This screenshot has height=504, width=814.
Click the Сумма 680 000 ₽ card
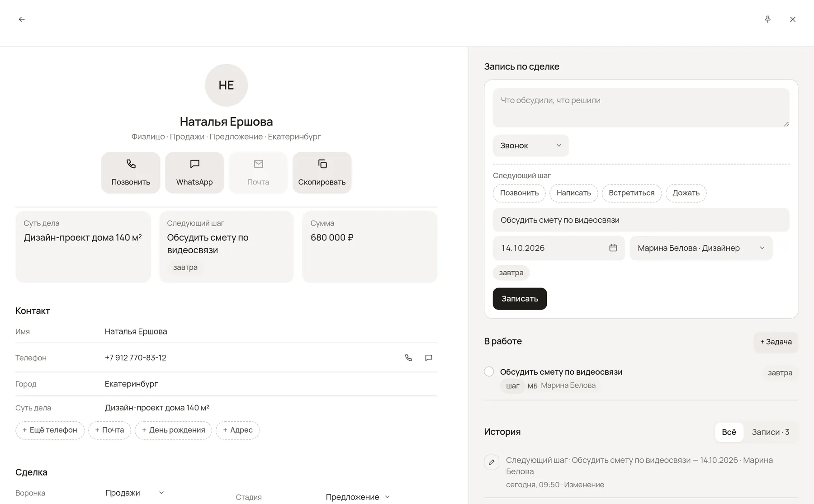[369, 247]
